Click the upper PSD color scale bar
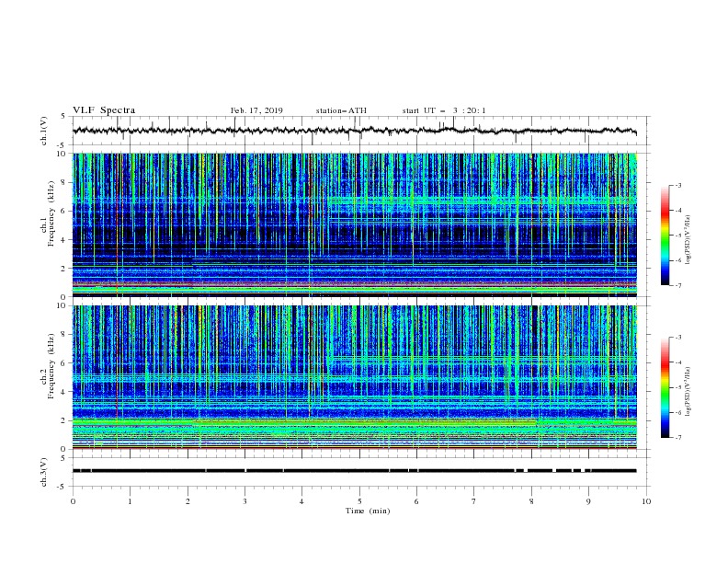The image size is (728, 563). coord(665,236)
